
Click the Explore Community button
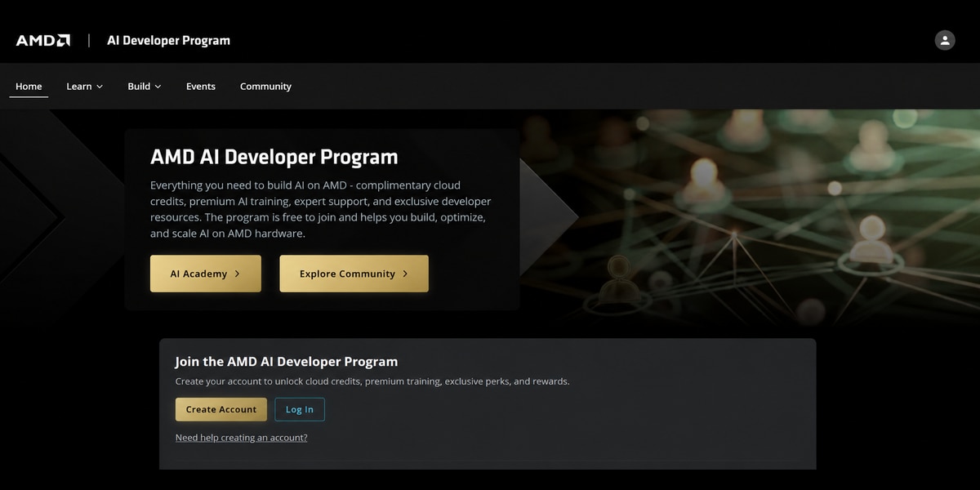coord(354,274)
